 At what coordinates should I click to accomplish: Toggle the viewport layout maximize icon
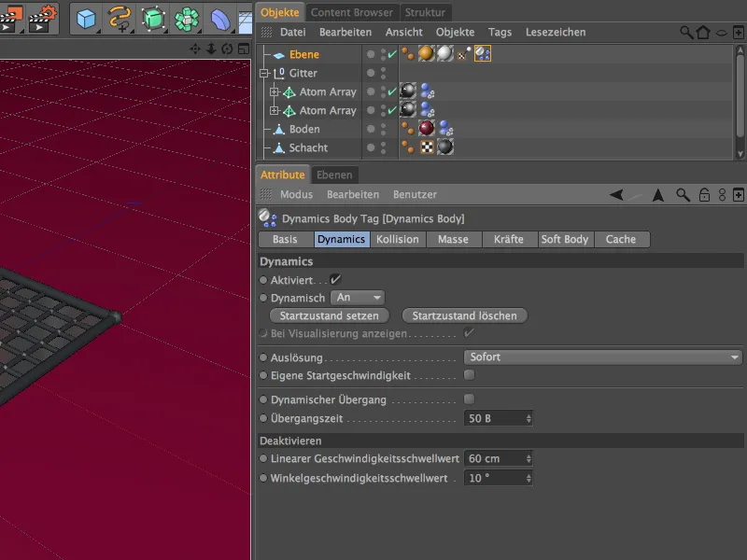[244, 49]
